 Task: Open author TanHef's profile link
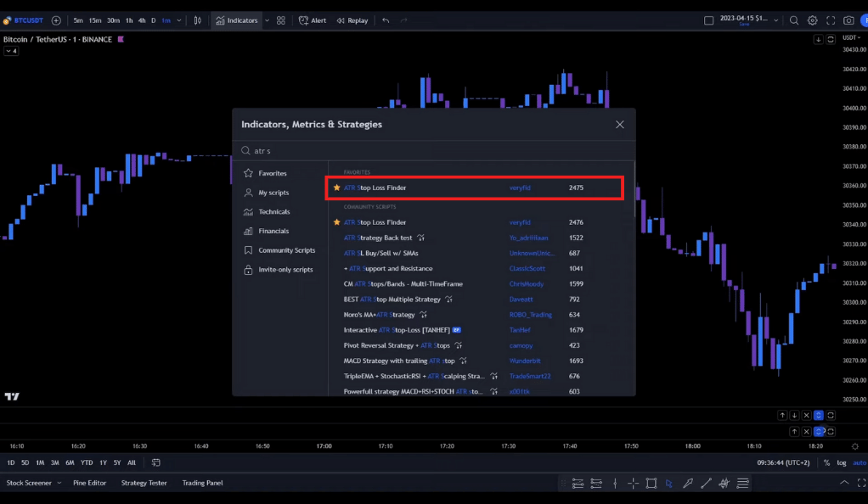coord(520,330)
